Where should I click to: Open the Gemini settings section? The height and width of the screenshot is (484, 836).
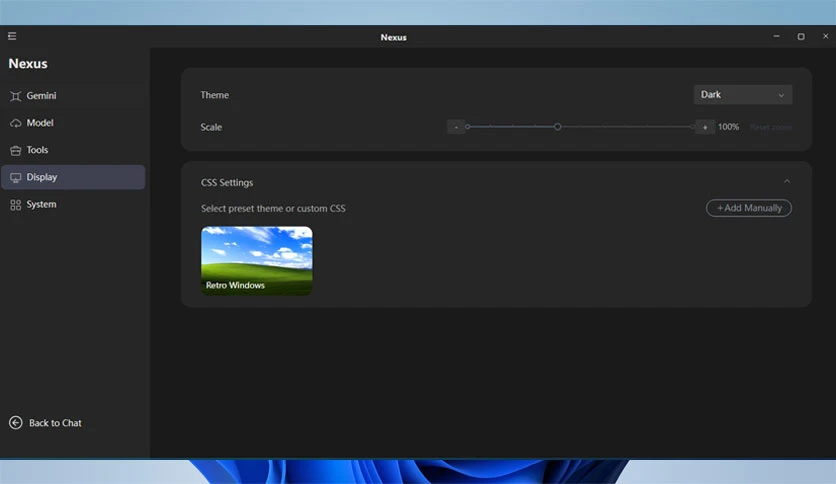pos(73,96)
